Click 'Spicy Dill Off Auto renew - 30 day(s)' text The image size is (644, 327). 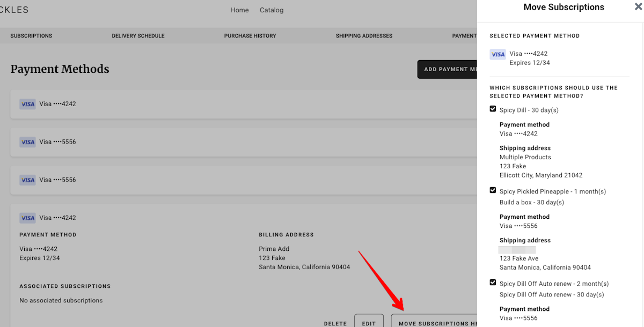[x=552, y=294]
